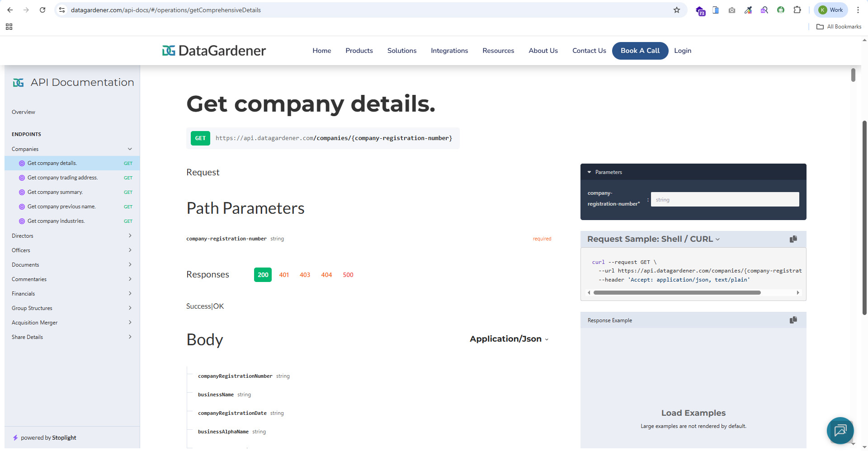Open the browser apps grid icon
The height and width of the screenshot is (451, 868).
9,27
